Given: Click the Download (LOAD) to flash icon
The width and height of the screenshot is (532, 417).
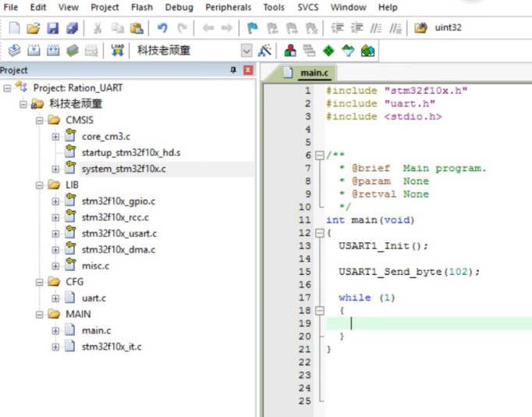Looking at the screenshot, I should coord(118,50).
